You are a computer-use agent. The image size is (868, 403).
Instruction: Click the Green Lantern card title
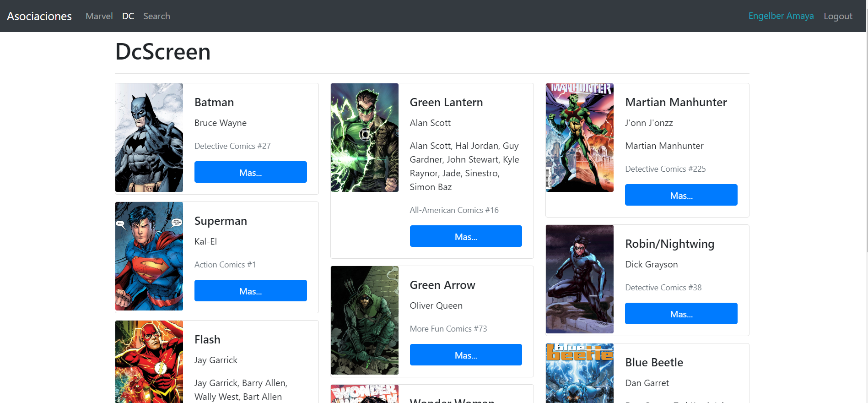coord(446,102)
